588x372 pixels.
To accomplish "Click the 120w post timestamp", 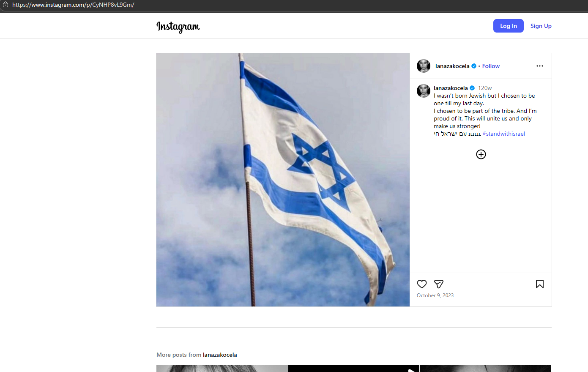I will pos(485,88).
